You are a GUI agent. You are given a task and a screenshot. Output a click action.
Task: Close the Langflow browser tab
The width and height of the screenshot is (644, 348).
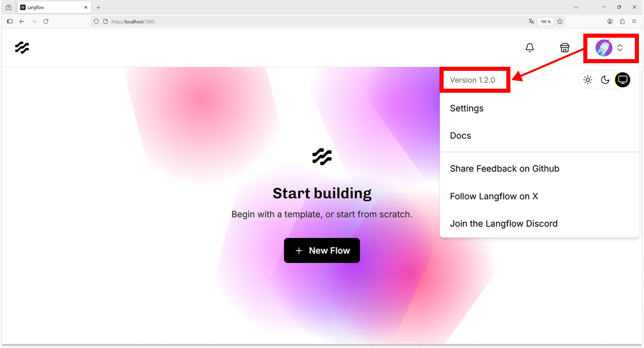pyautogui.click(x=86, y=8)
